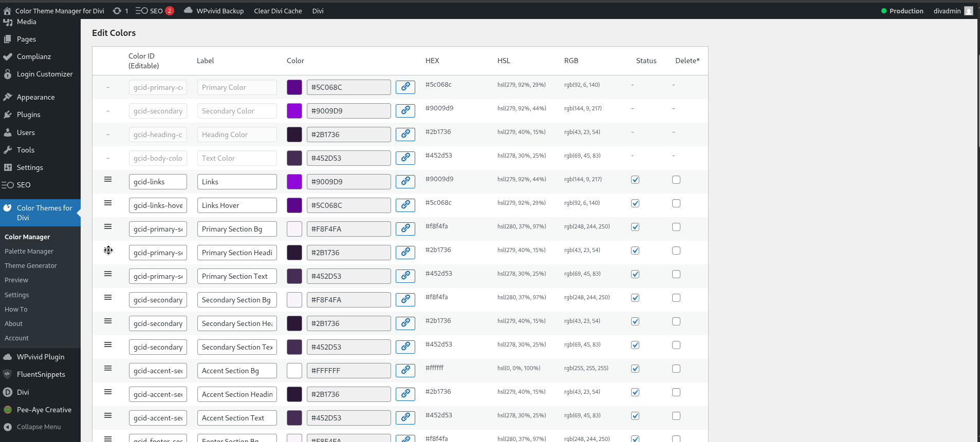Grab the drag handle for Links Hover row
The height and width of the screenshot is (442, 980).
tap(108, 203)
